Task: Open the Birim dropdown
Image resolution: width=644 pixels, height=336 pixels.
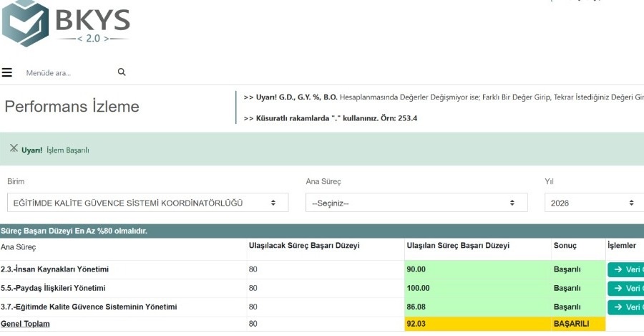Action: tap(148, 203)
